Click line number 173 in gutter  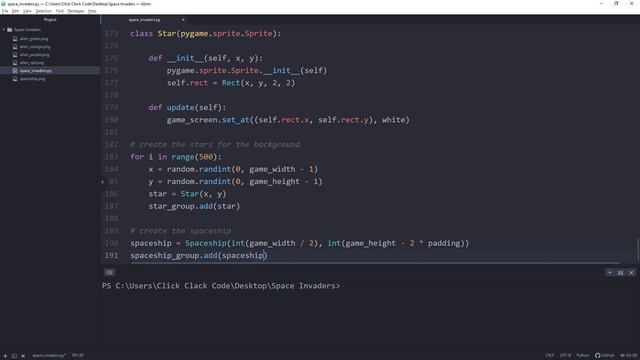111,33
